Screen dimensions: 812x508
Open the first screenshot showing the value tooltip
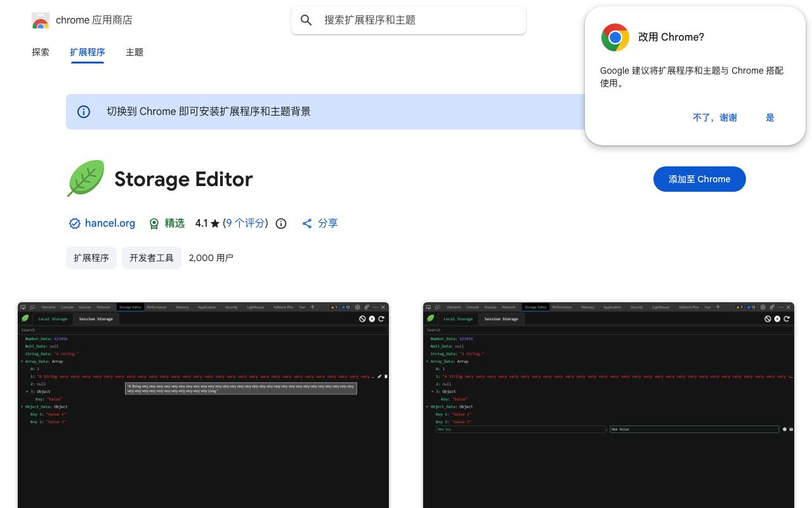click(203, 405)
